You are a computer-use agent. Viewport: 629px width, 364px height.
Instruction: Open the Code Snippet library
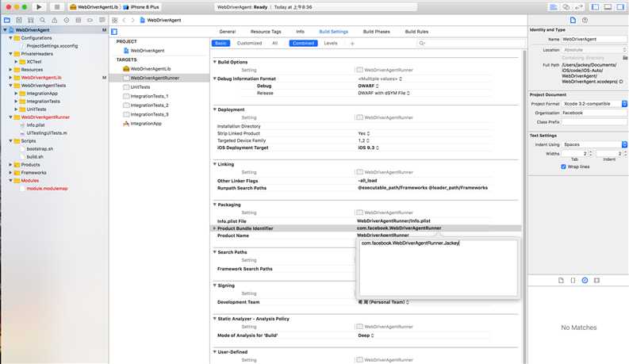pos(573,280)
